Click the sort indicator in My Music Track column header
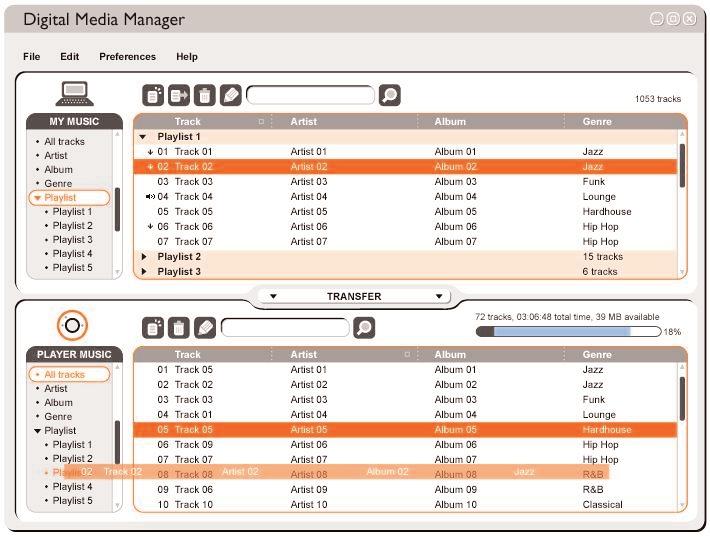This screenshot has height=537, width=710. point(261,121)
